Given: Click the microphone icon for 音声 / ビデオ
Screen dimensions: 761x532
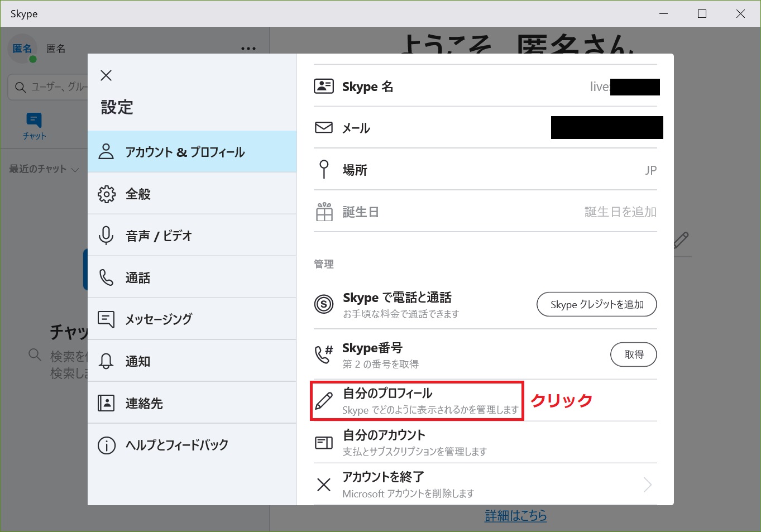Looking at the screenshot, I should point(106,236).
